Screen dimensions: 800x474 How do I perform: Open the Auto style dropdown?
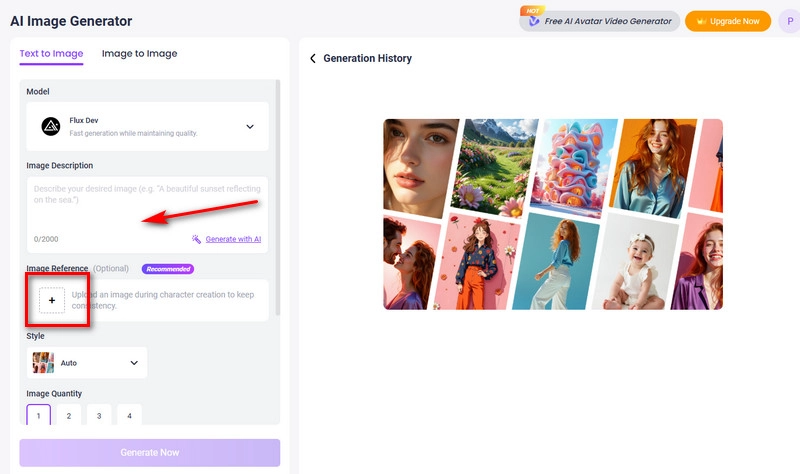coord(134,363)
